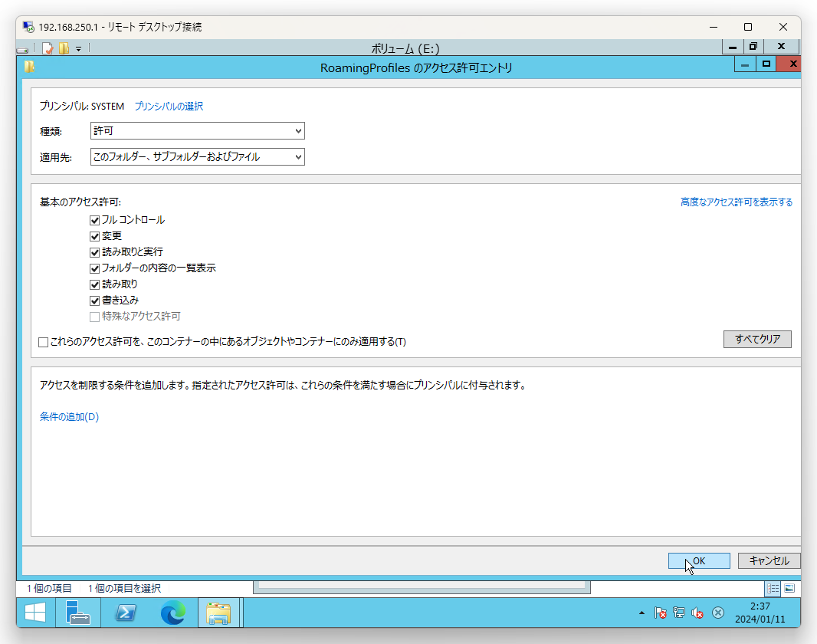Click the '1 個の項目' status bar text
Viewport: 817px width, 644px height.
tap(50, 589)
